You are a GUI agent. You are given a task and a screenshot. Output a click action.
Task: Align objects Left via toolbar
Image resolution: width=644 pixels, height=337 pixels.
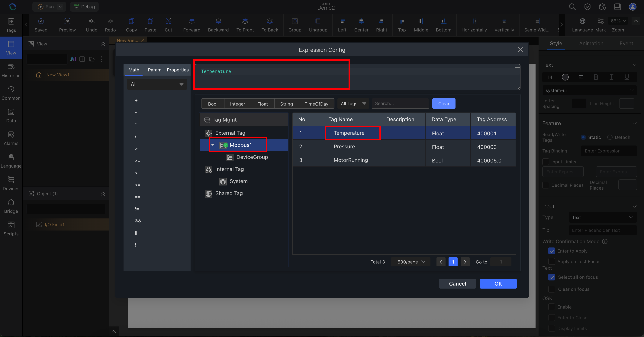click(x=342, y=25)
